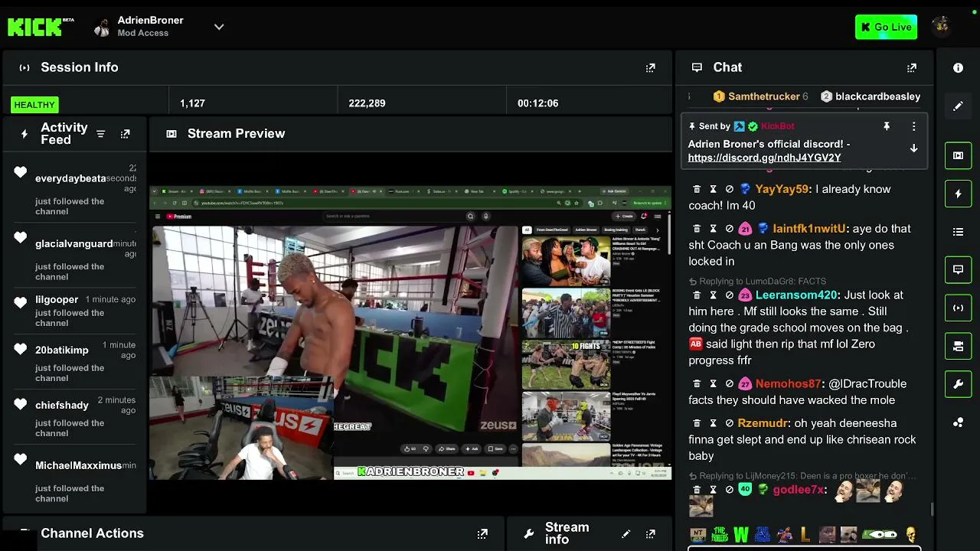
Task: Ban Leeransom420 from chat
Action: (x=729, y=295)
